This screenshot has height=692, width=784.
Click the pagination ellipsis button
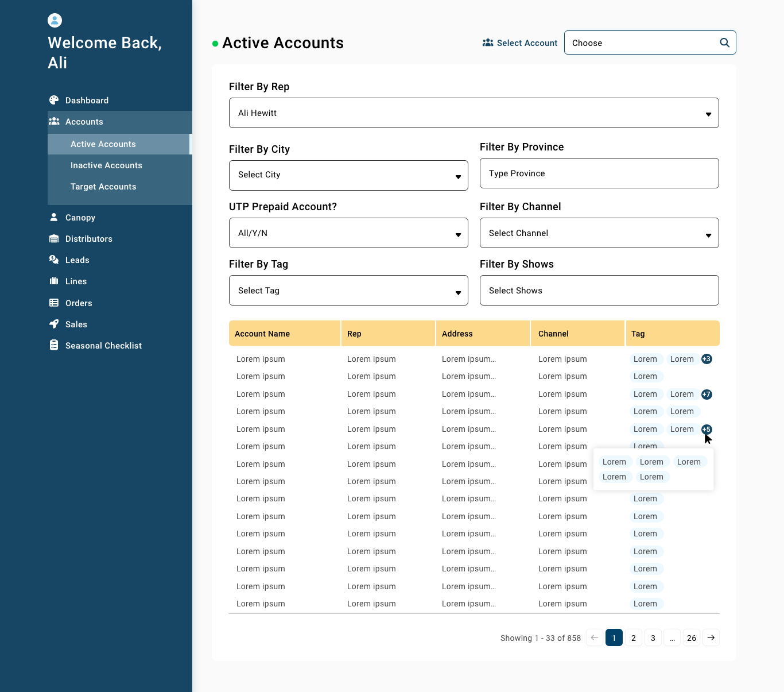(672, 637)
